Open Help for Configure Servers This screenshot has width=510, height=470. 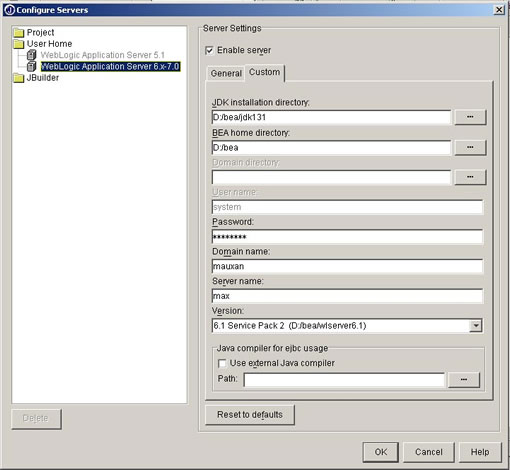(x=480, y=452)
